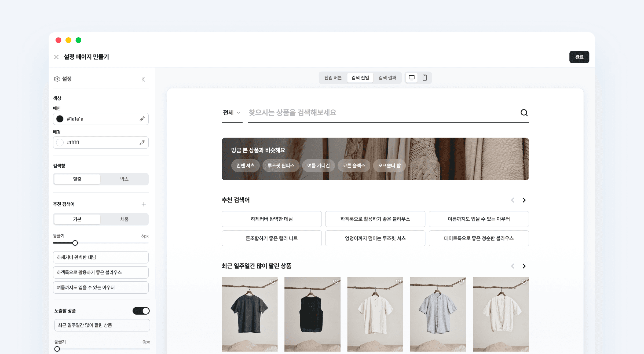Go to previous best-selling products page
The height and width of the screenshot is (354, 644).
click(513, 266)
